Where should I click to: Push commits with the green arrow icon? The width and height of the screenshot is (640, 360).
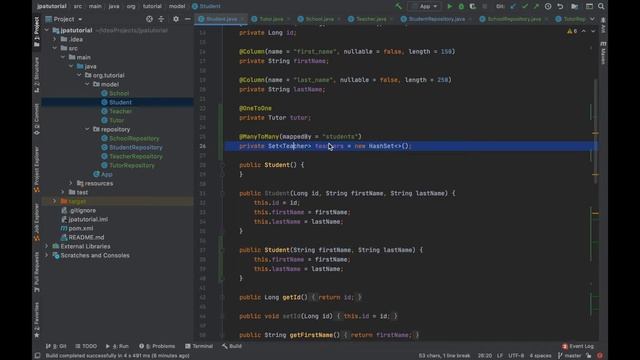(536, 6)
